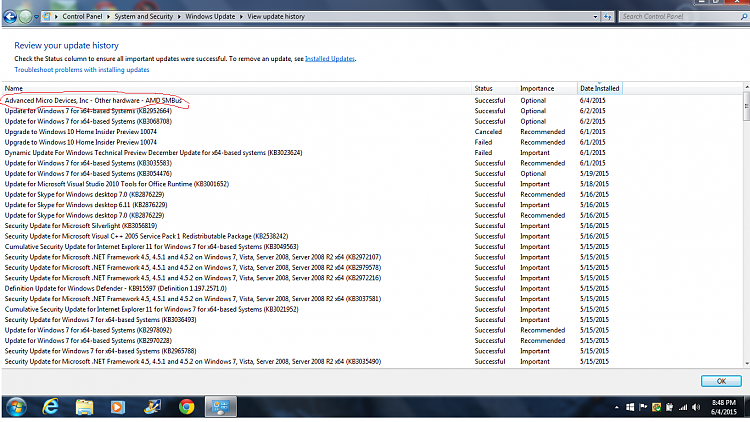
Task: Sort list by Importance column header
Action: tap(548, 88)
